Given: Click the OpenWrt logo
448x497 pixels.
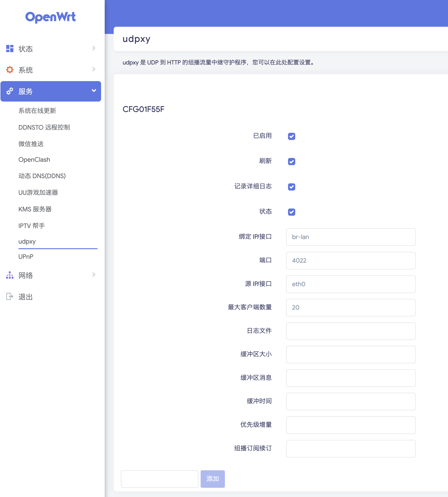Looking at the screenshot, I should pyautogui.click(x=51, y=17).
